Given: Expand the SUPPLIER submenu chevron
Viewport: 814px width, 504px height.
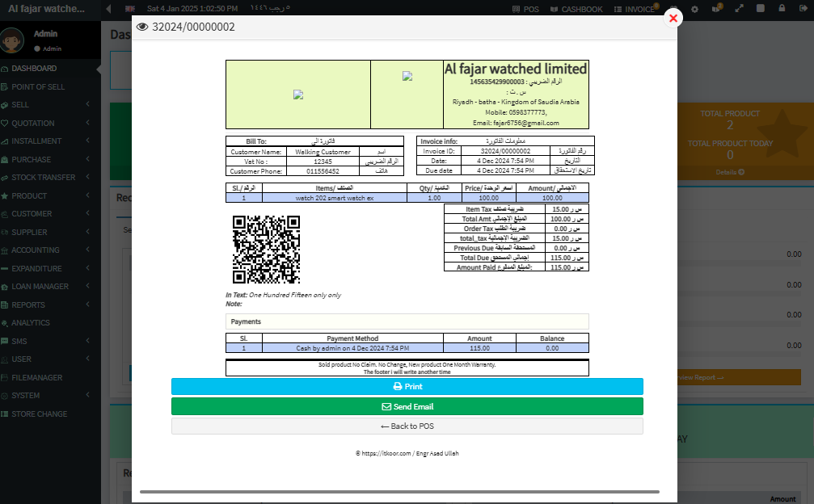Looking at the screenshot, I should coord(88,231).
